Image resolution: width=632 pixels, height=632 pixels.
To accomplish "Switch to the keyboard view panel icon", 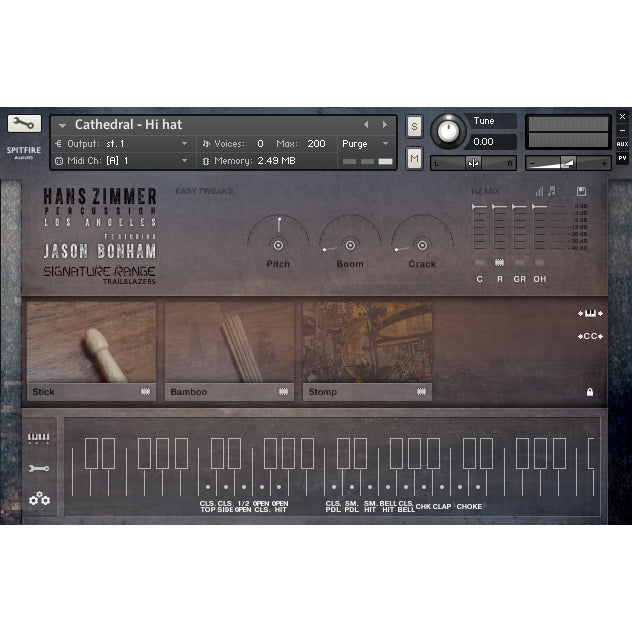I will click(x=39, y=438).
